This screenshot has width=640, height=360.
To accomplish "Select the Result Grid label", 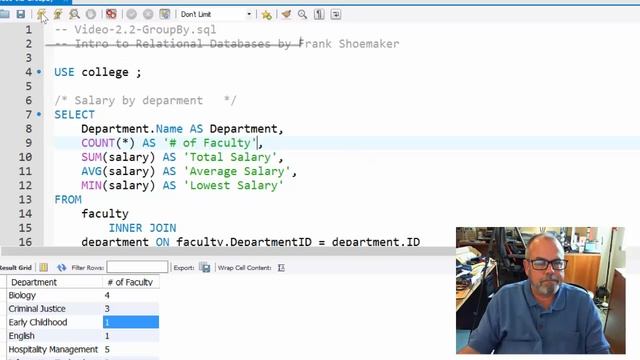I will tap(16, 268).
